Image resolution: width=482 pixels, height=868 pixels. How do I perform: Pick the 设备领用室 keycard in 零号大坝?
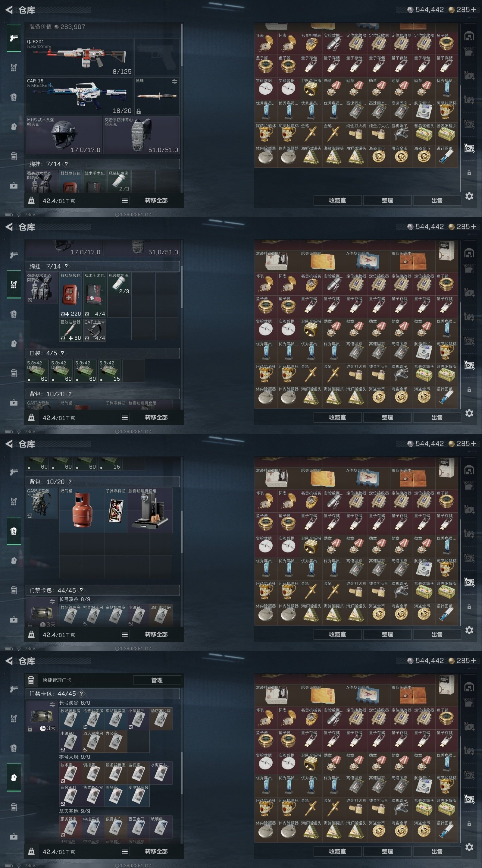coord(116,773)
